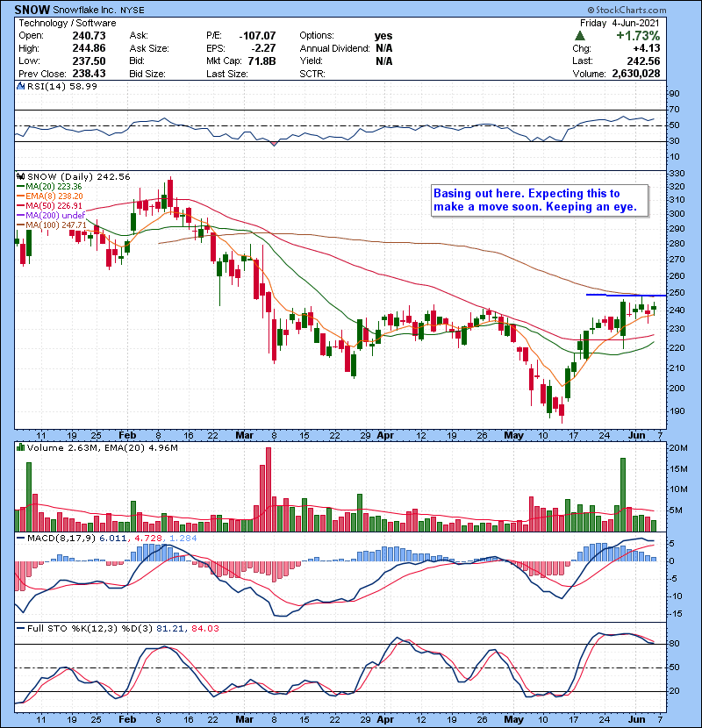Click the SNOW ticker symbol title
Viewport: 702px width, 728px height.
pos(32,10)
